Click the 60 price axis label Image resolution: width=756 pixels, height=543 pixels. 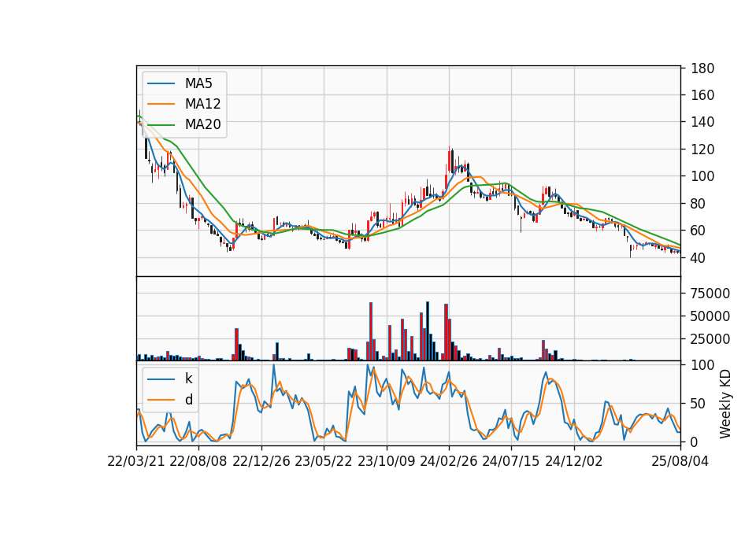(x=699, y=231)
